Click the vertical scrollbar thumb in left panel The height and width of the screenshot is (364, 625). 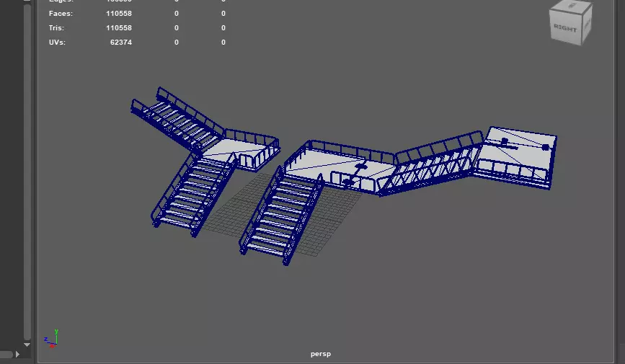[x=27, y=172]
